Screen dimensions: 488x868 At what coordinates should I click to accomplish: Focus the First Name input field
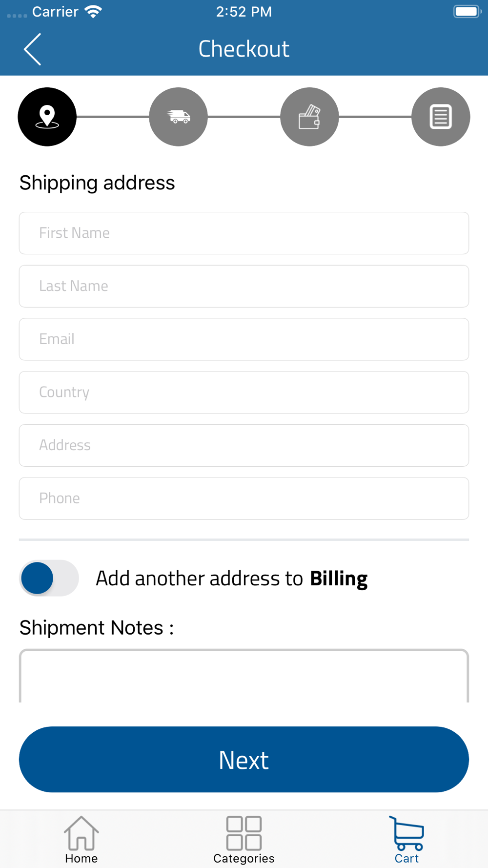coord(244,233)
